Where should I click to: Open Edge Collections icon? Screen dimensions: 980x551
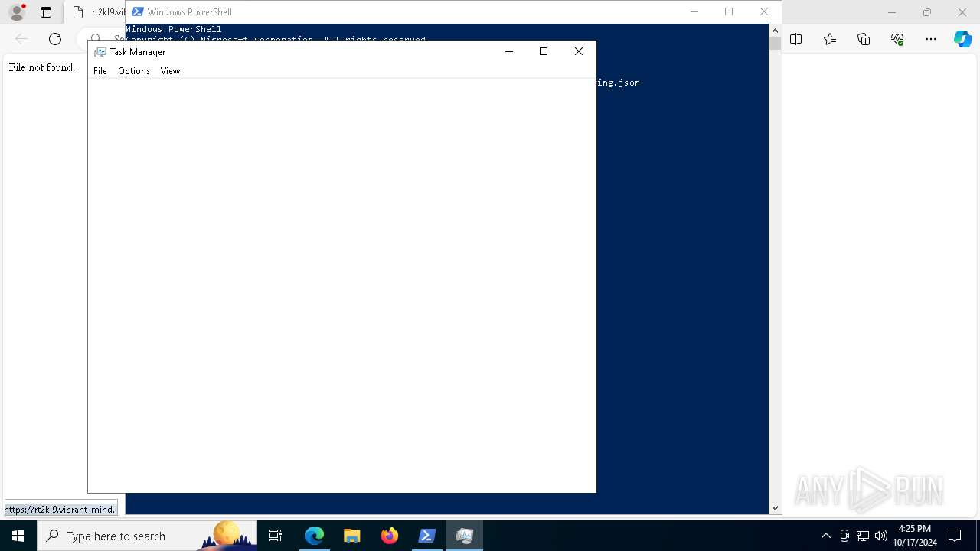[864, 39]
